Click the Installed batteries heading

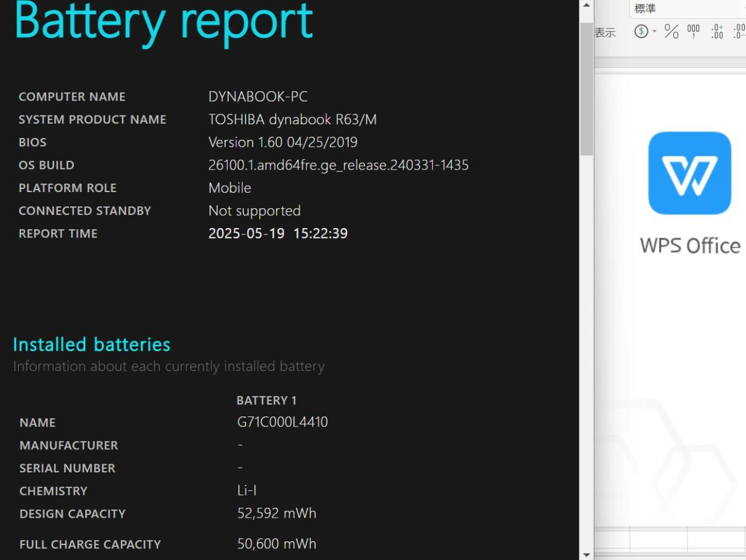[x=91, y=344]
